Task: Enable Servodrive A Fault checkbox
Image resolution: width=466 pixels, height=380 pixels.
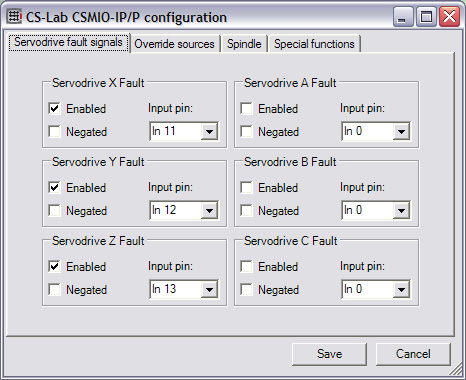Action: pyautogui.click(x=246, y=108)
